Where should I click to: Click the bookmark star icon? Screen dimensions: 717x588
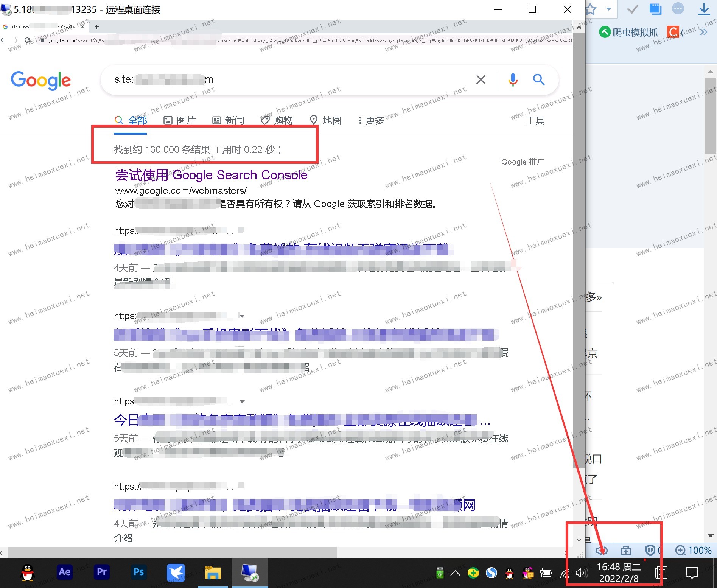pyautogui.click(x=591, y=9)
